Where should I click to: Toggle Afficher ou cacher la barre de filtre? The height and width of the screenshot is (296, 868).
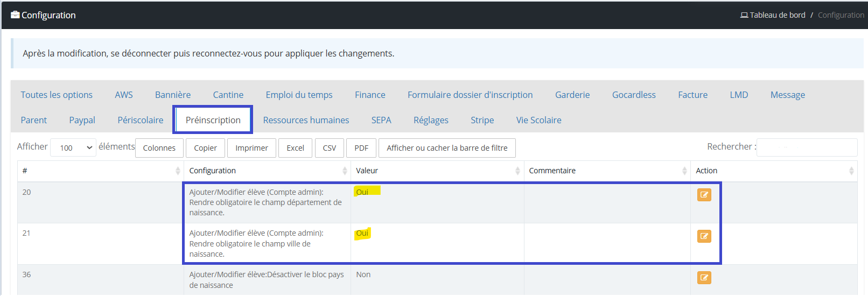click(447, 148)
